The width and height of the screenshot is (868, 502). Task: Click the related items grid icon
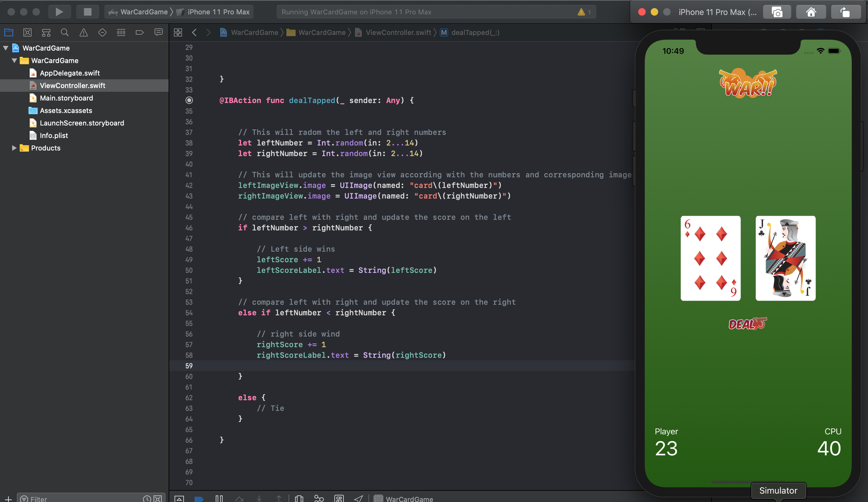[178, 33]
